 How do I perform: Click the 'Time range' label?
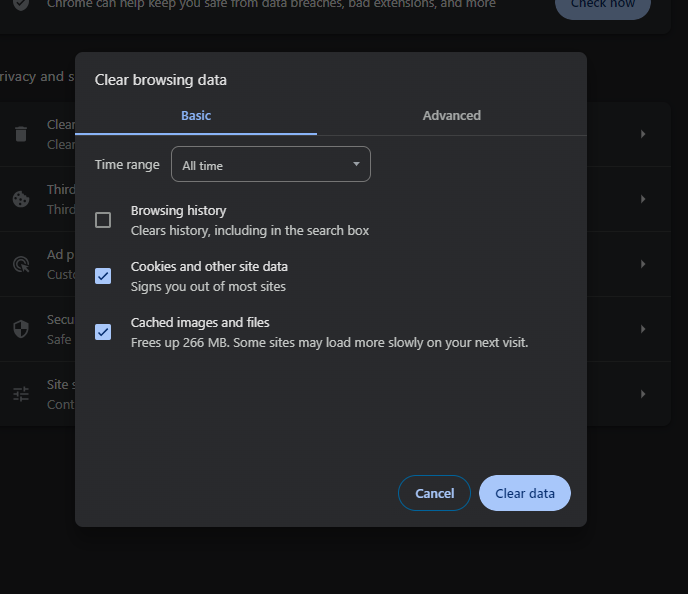[127, 165]
